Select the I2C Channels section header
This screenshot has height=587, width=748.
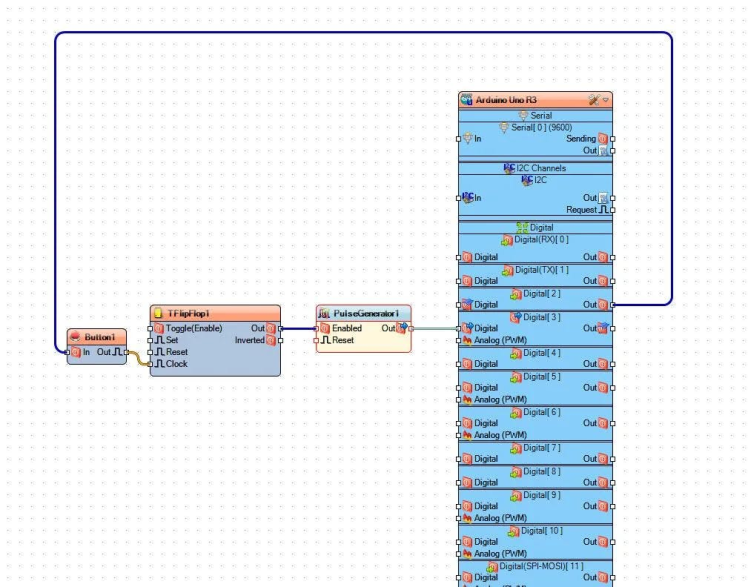pos(535,168)
